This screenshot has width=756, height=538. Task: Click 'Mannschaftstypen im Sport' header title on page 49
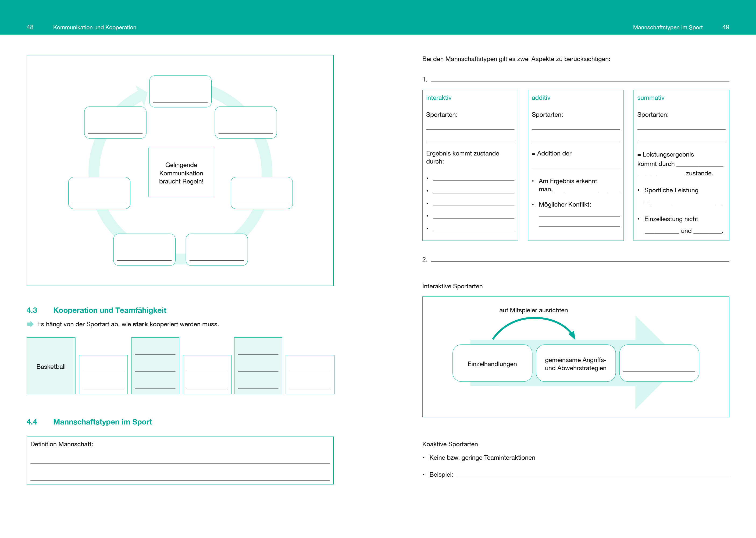pos(668,27)
